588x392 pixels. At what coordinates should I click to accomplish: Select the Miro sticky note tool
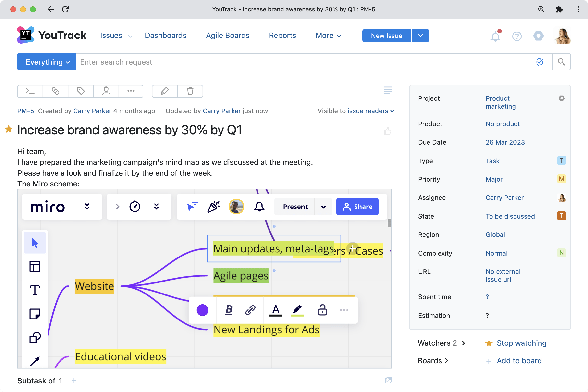pyautogui.click(x=35, y=314)
